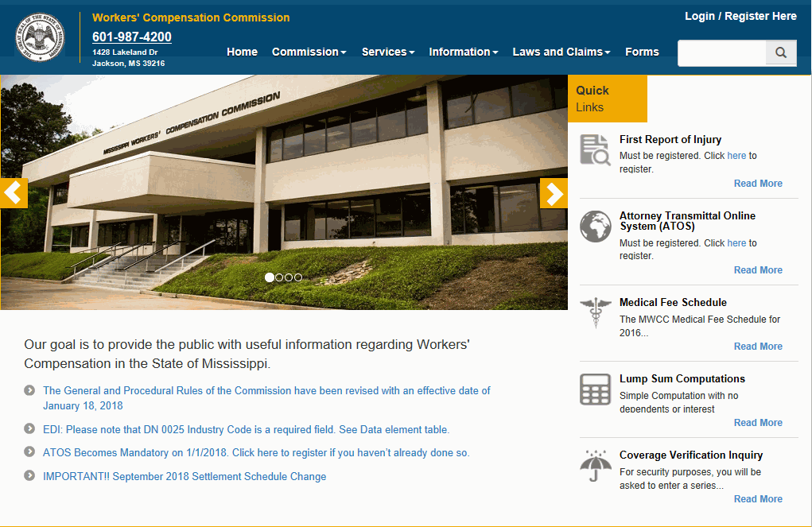
Task: Click the 1428 Lakeland Dr address text
Action: pos(128,57)
